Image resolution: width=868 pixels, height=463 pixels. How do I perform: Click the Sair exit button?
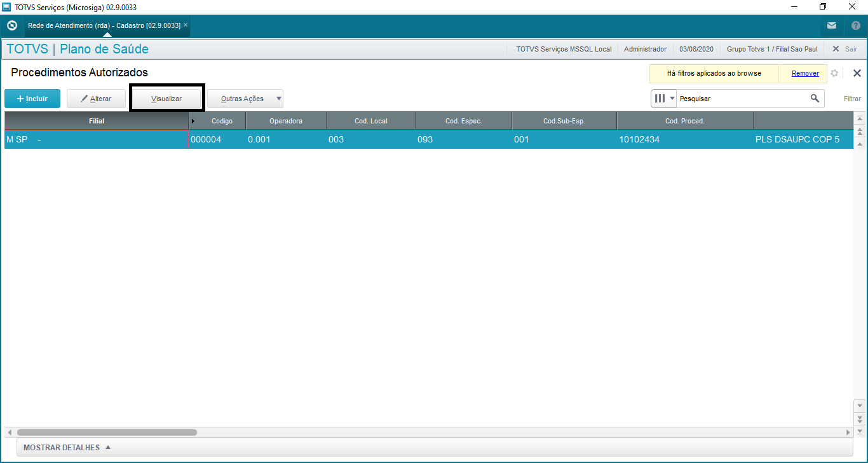tap(844, 49)
